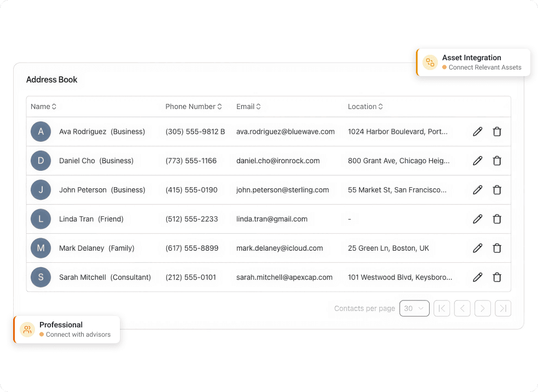
Task: Go to first page of contacts
Action: 442,308
